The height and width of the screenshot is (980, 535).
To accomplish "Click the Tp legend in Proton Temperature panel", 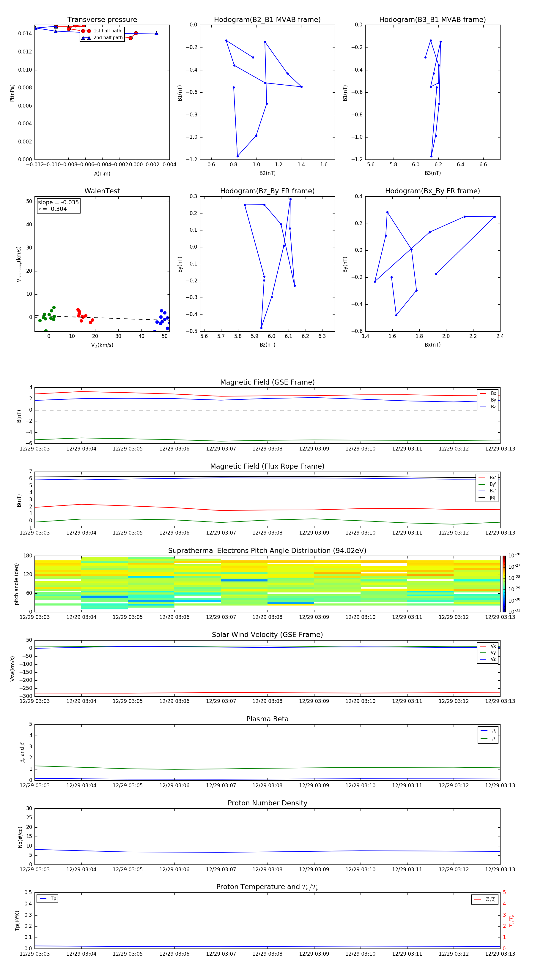I will click(x=47, y=899).
